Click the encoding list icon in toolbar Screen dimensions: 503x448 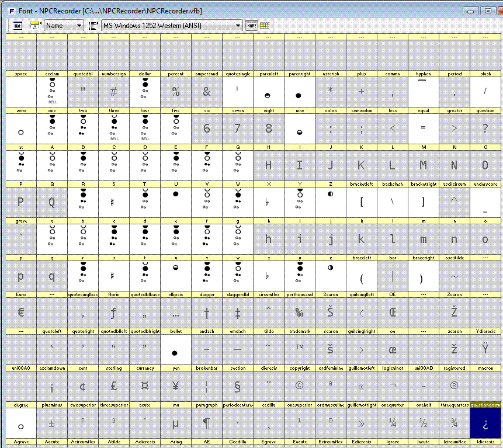coord(93,26)
